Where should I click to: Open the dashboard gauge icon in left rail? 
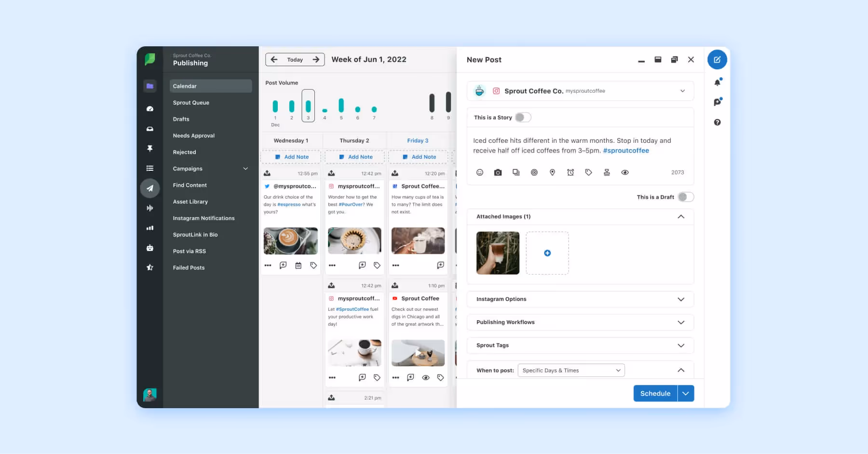coord(150,109)
